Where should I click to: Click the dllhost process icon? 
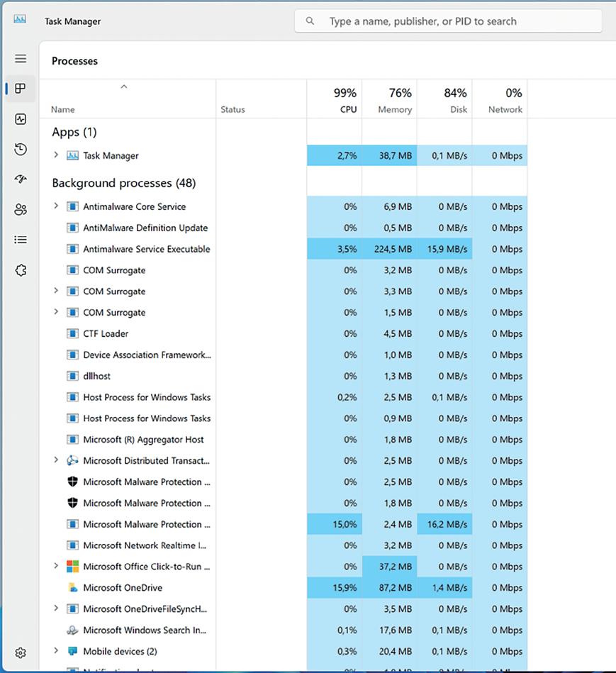(x=72, y=376)
